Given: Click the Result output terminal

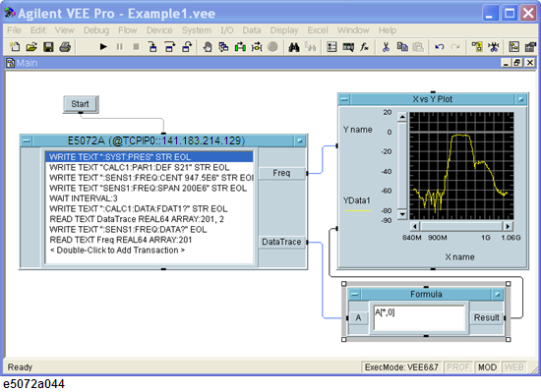Looking at the screenshot, I should pos(487,317).
